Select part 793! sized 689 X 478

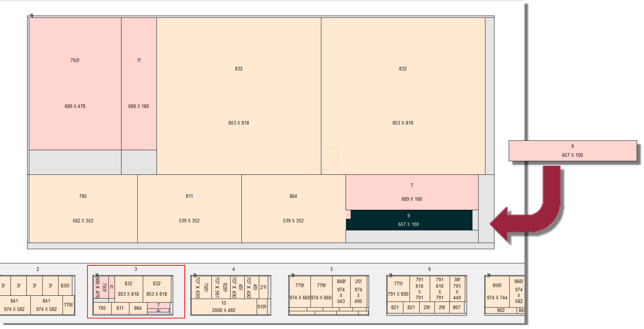click(x=75, y=84)
